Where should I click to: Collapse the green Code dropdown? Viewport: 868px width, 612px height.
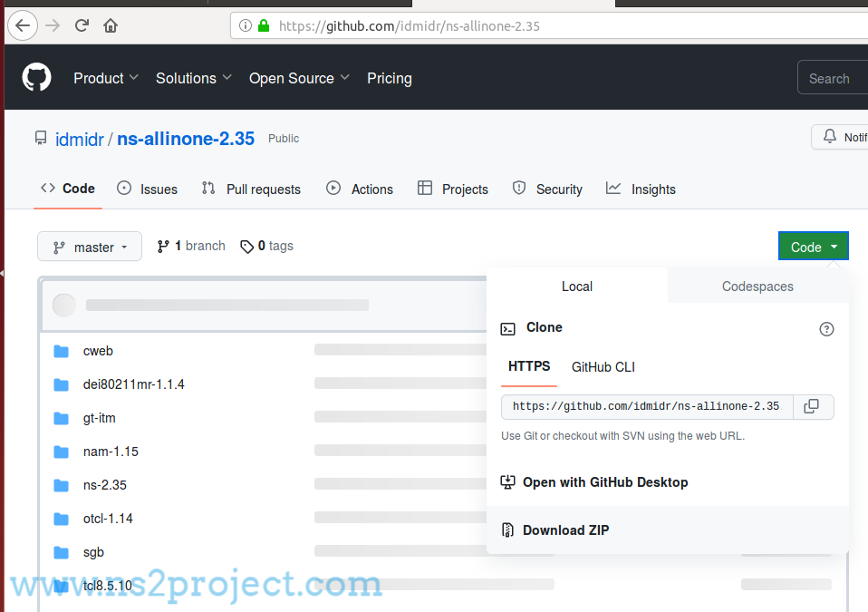tap(814, 247)
